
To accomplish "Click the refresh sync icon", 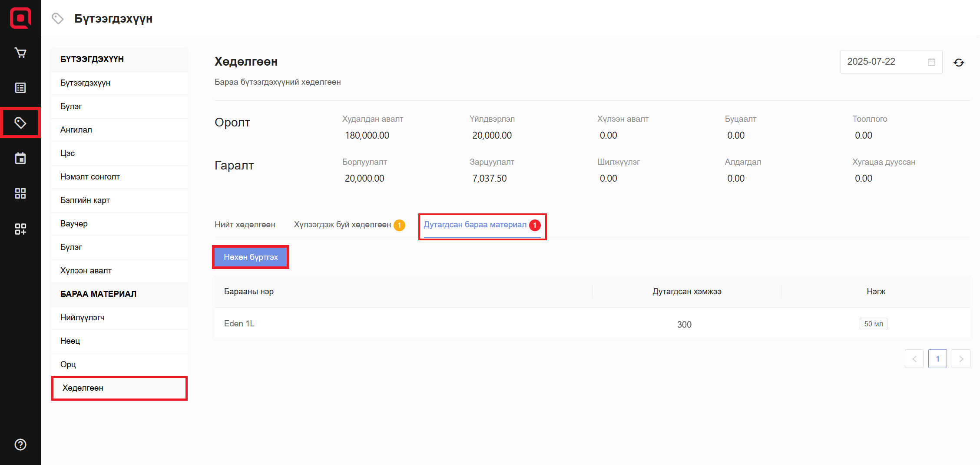I will coord(959,63).
